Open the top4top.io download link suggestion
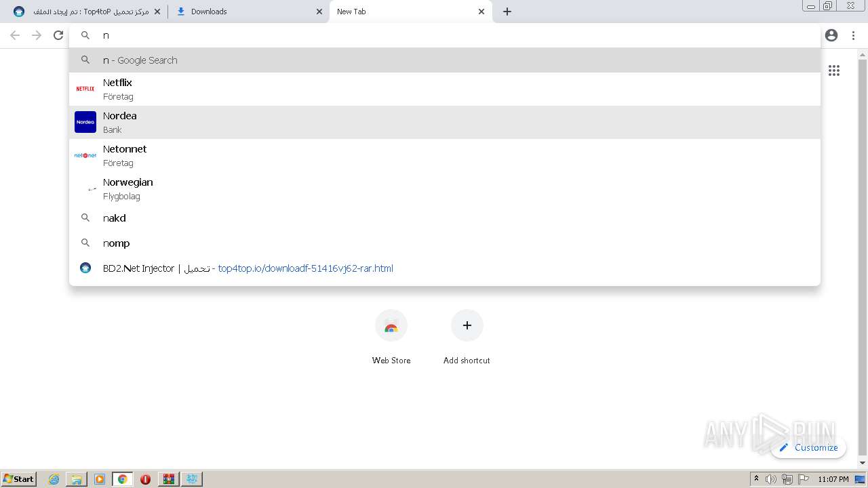 445,268
